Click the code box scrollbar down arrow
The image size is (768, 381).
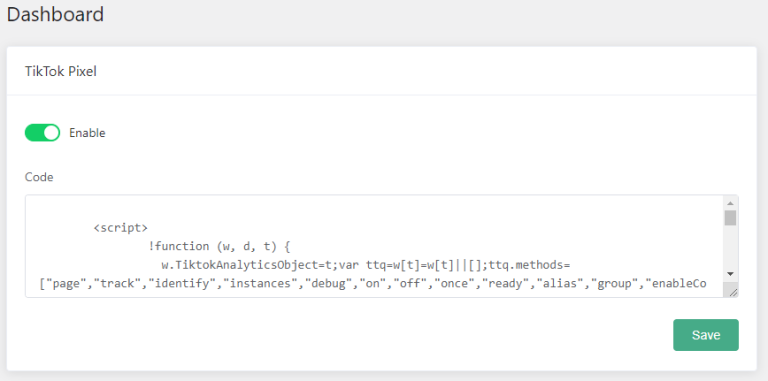(730, 274)
